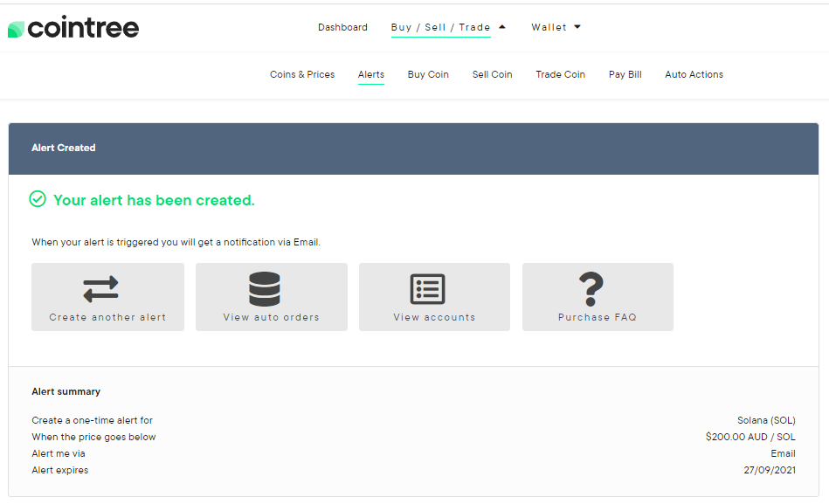The image size is (829, 504).
Task: Open the Buy / Sell / Trade menu
Action: click(440, 27)
